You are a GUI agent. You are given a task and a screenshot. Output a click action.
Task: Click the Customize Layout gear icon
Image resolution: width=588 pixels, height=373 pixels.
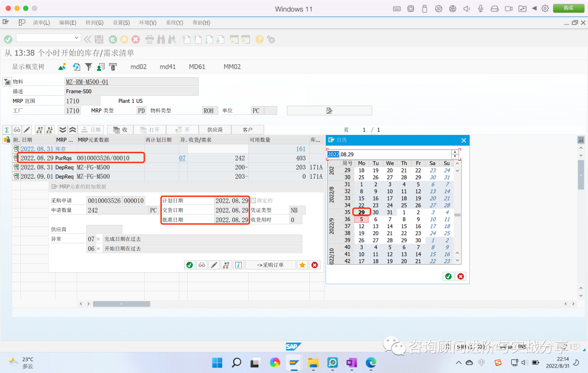(x=271, y=39)
